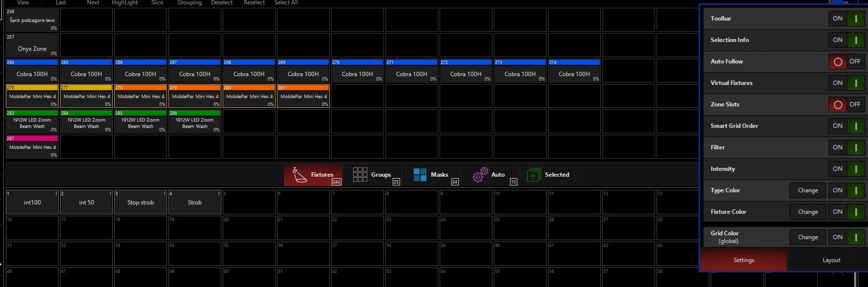Select 1912W LED Zoom Beam Wash 286
Viewport: 868px width, 287px height.
pyautogui.click(x=195, y=121)
